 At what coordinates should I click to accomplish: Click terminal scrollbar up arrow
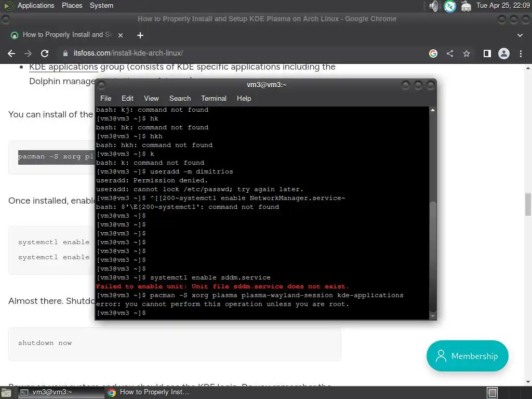pyautogui.click(x=433, y=110)
